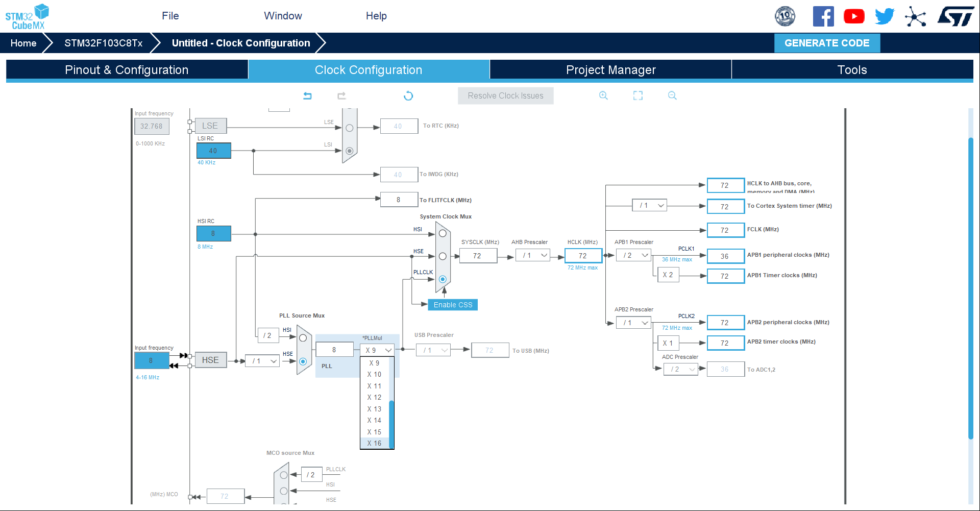Click the HSE input frequency field
Viewport: 980px width, 511px height.
click(x=151, y=360)
